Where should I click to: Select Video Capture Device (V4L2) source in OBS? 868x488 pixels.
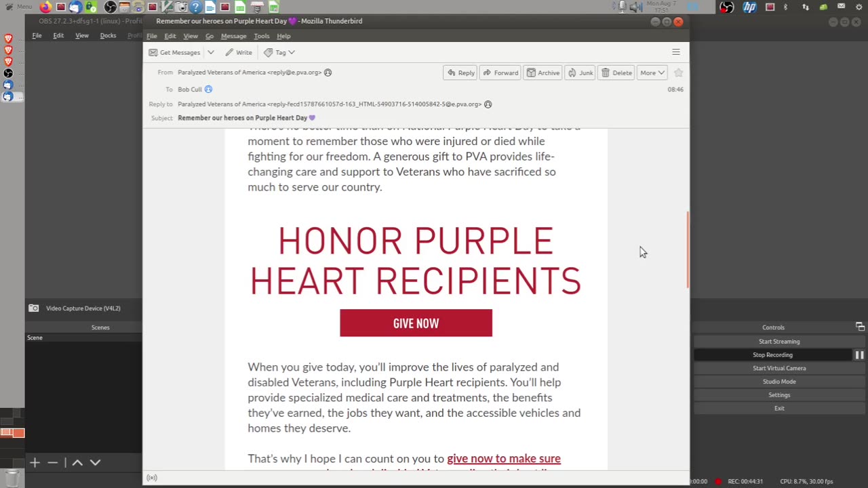[83, 308]
